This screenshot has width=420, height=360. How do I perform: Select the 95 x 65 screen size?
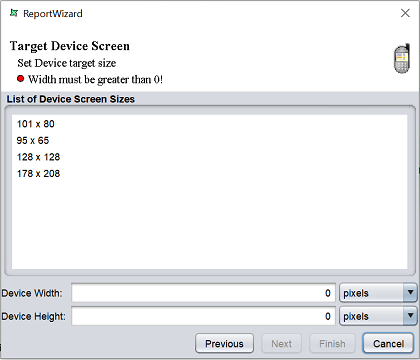(33, 140)
